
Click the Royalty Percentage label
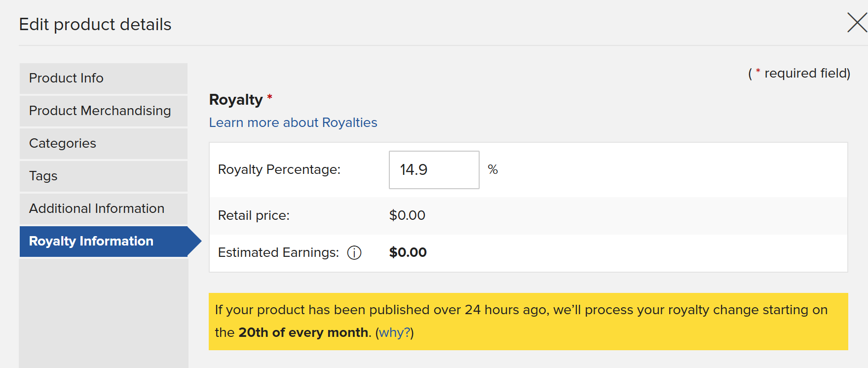click(x=279, y=169)
